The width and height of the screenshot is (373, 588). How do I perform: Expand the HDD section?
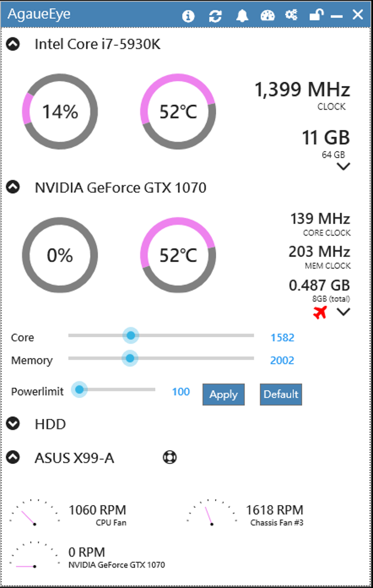(13, 424)
